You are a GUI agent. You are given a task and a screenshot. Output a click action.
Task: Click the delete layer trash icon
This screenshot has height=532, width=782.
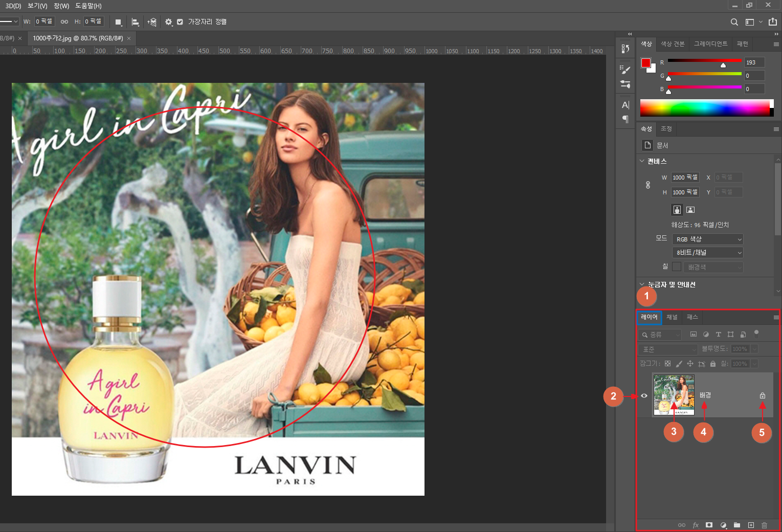coord(764,525)
